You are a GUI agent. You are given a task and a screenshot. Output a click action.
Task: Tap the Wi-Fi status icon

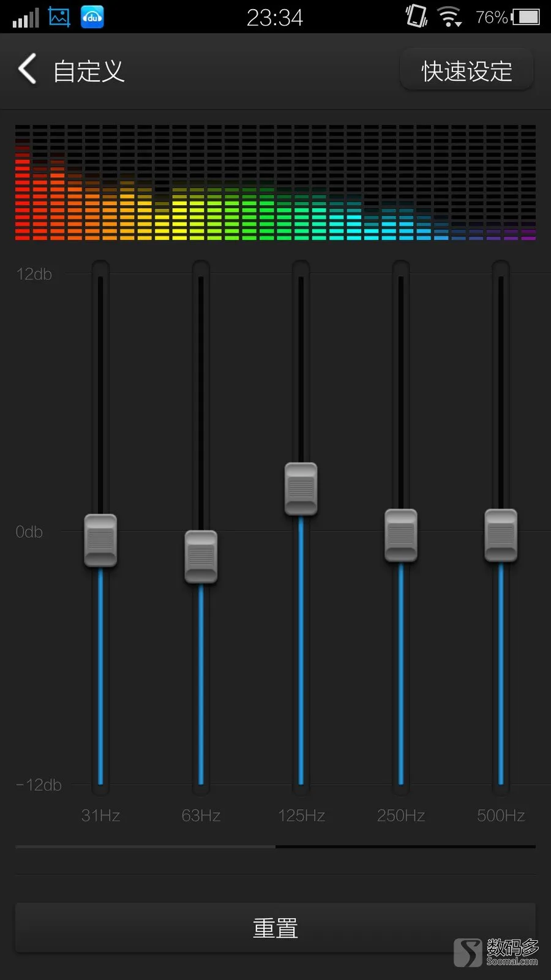449,17
